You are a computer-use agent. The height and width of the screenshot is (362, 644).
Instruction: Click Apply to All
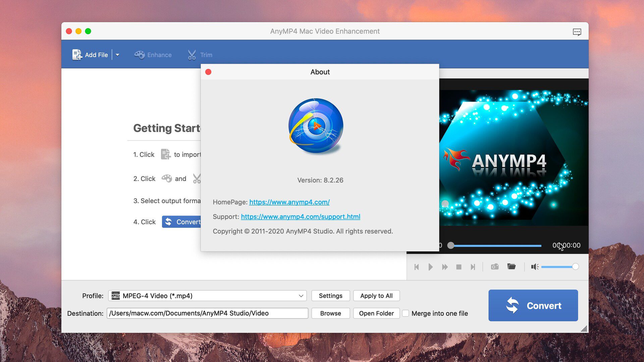pos(376,296)
